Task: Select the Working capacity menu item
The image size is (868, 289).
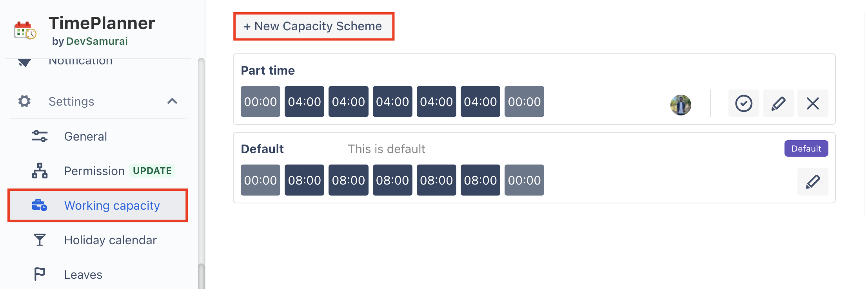Action: click(x=112, y=205)
